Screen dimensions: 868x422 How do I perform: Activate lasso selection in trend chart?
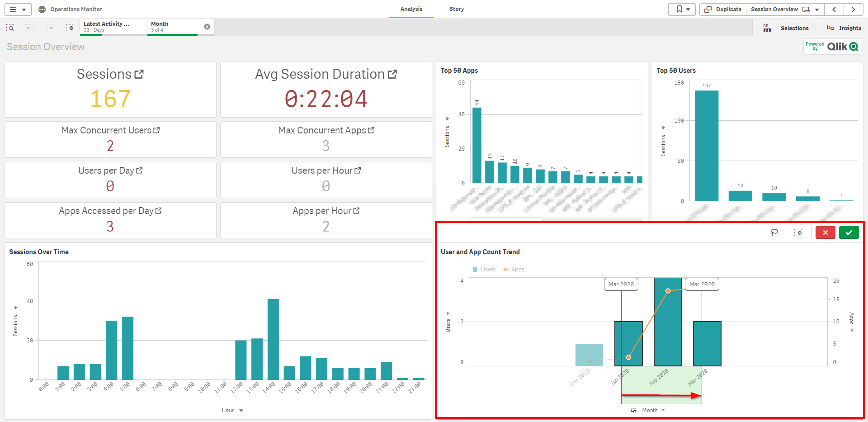pyautogui.click(x=774, y=232)
